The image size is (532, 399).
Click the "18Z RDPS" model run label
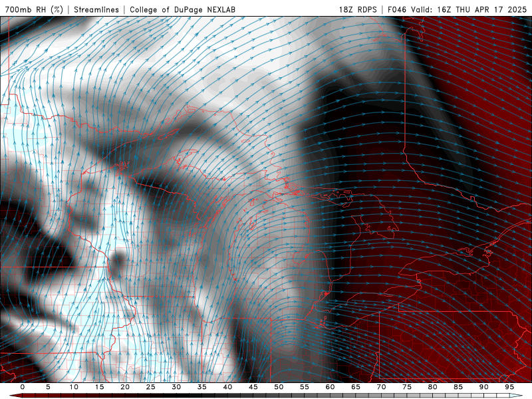click(x=358, y=9)
